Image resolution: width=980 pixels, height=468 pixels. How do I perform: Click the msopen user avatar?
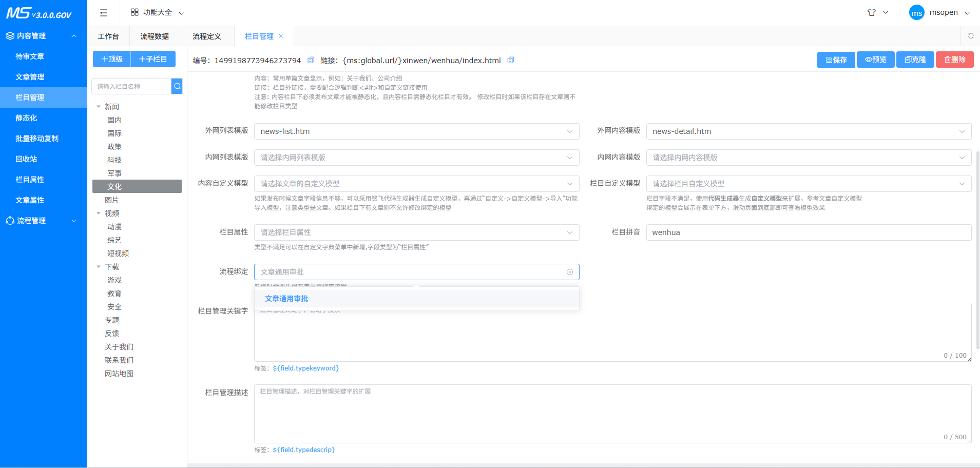[x=916, y=13]
